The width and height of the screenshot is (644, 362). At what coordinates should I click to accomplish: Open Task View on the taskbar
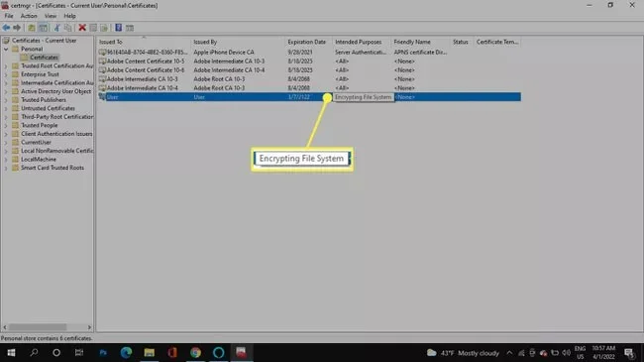coord(79,353)
